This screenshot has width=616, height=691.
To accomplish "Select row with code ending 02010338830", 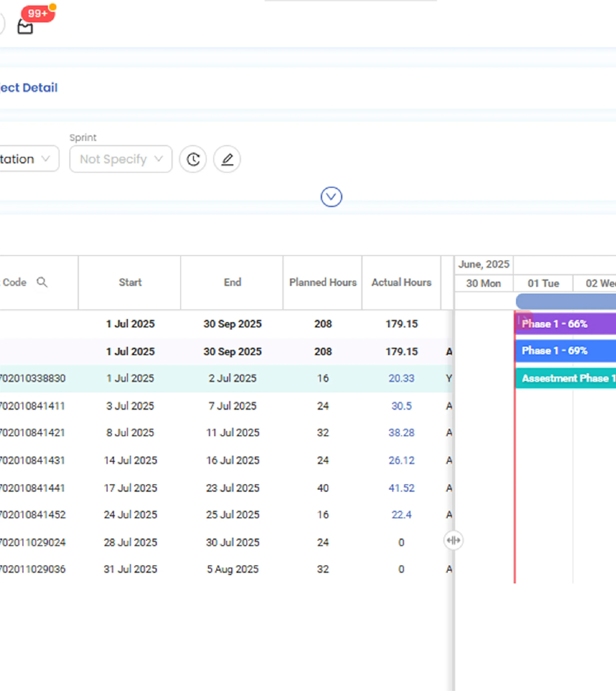I will click(x=226, y=378).
